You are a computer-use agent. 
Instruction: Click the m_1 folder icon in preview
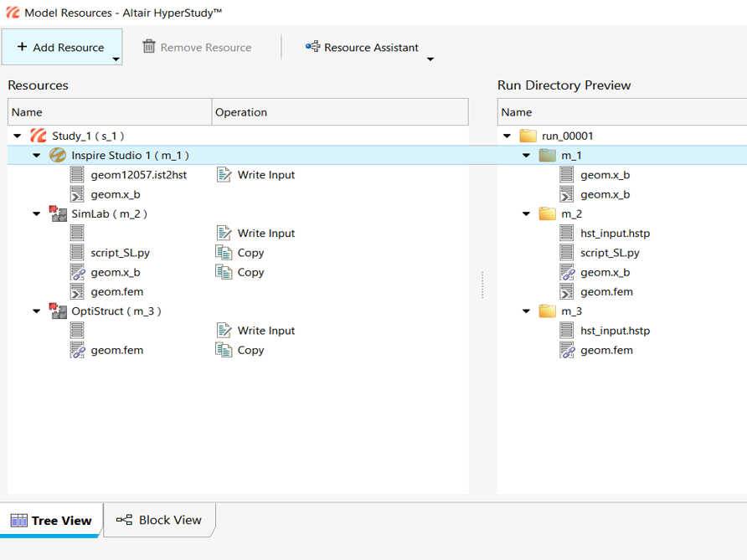(548, 155)
